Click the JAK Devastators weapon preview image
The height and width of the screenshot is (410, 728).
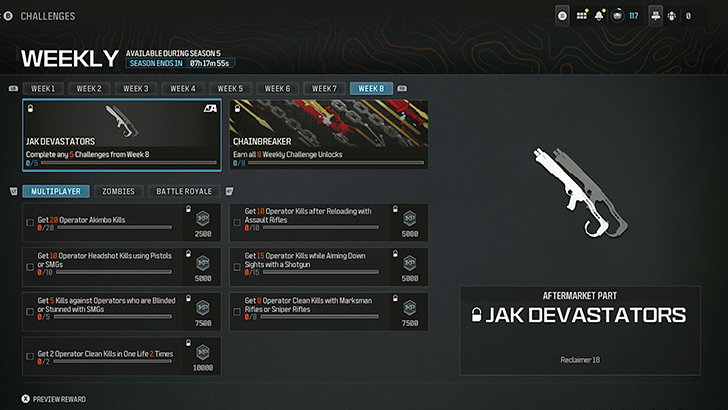click(x=580, y=192)
